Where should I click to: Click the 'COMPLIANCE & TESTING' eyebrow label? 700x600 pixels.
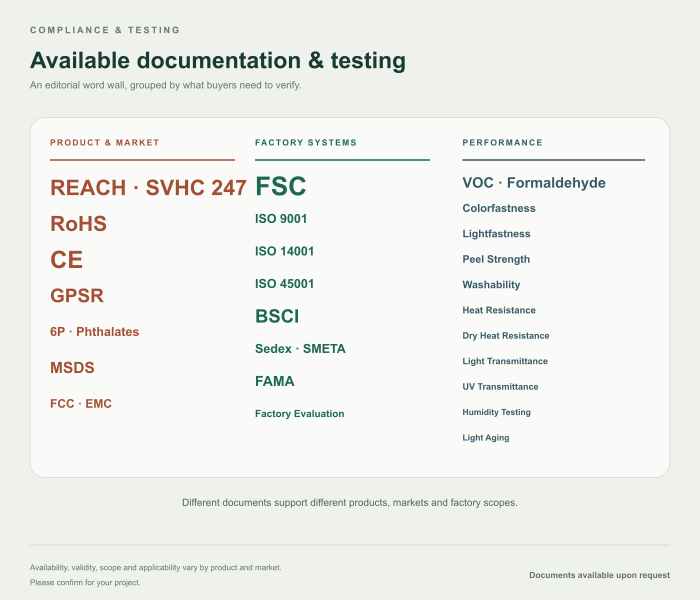(x=105, y=30)
